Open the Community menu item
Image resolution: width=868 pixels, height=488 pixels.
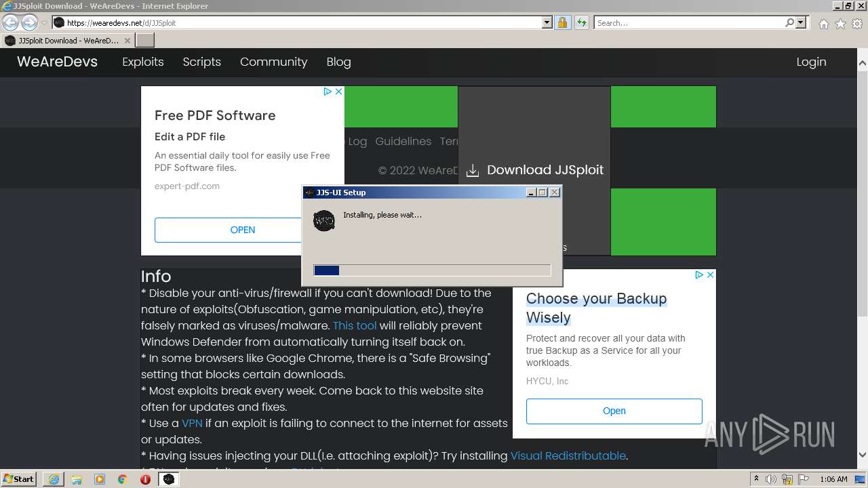click(x=273, y=62)
